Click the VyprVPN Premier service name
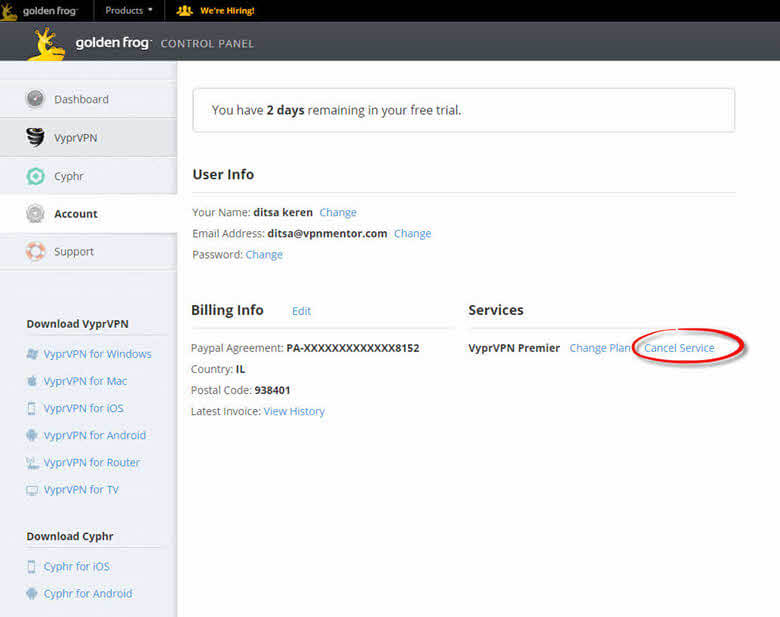The height and width of the screenshot is (617, 780). pos(514,348)
